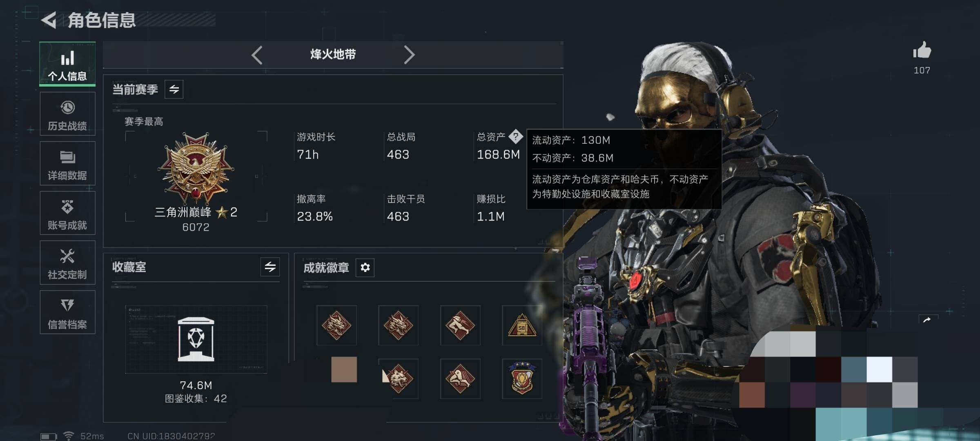The image size is (980, 441).
Task: Click the brown square swatch in the badges panel
Action: pos(344,370)
